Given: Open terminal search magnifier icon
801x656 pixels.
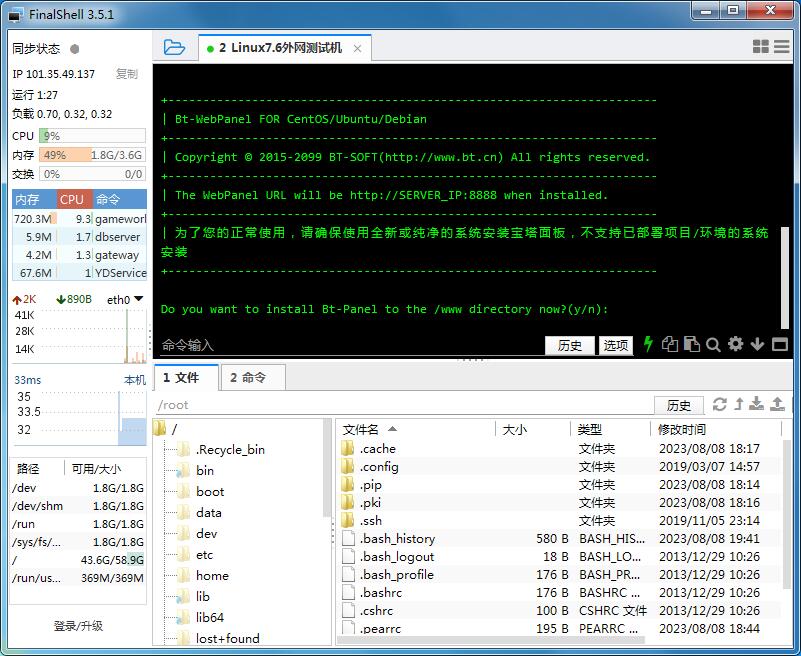Looking at the screenshot, I should click(713, 345).
